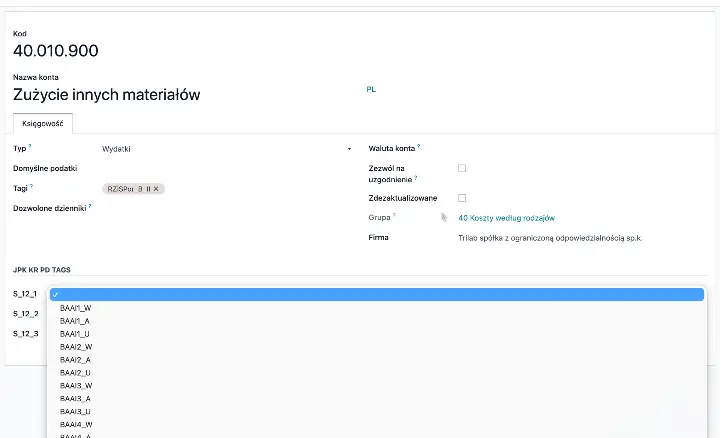Remove the RZiSPor tag

[x=156, y=188]
